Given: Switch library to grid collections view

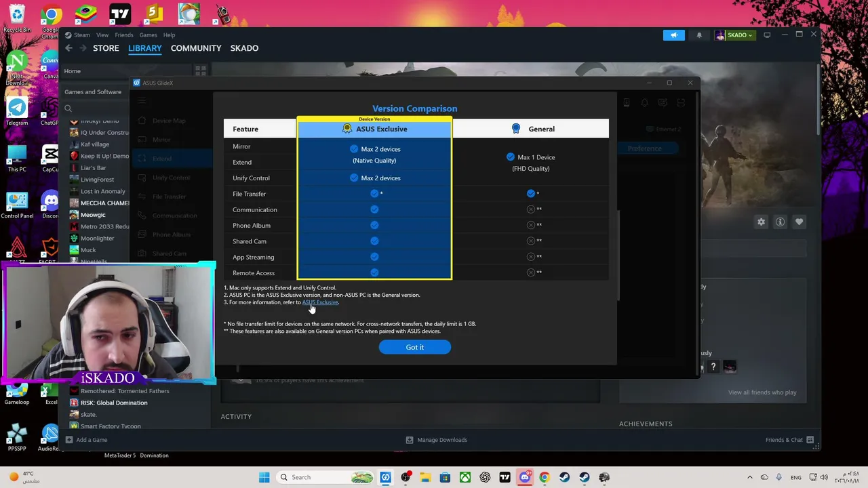Looking at the screenshot, I should (201, 70).
